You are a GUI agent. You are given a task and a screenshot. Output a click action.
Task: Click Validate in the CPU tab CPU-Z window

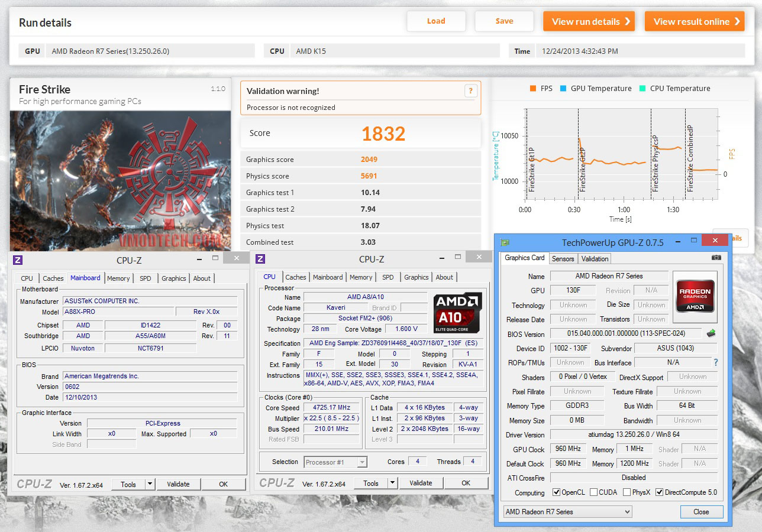[x=421, y=483]
